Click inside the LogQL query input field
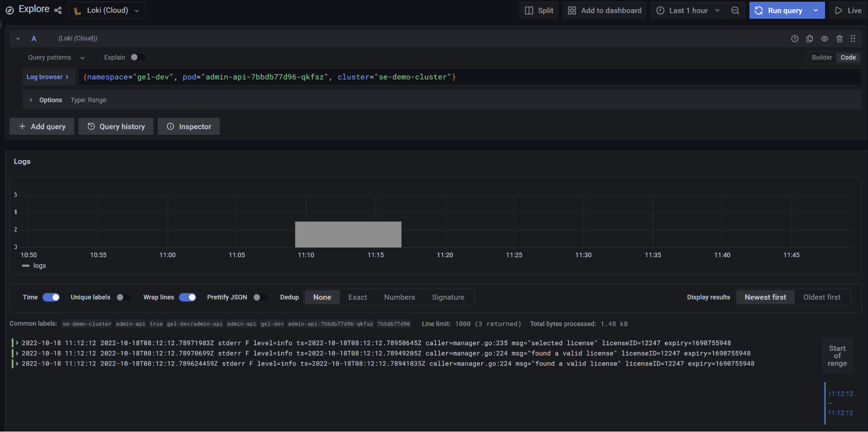Image resolution: width=868 pixels, height=432 pixels. [x=608, y=77]
